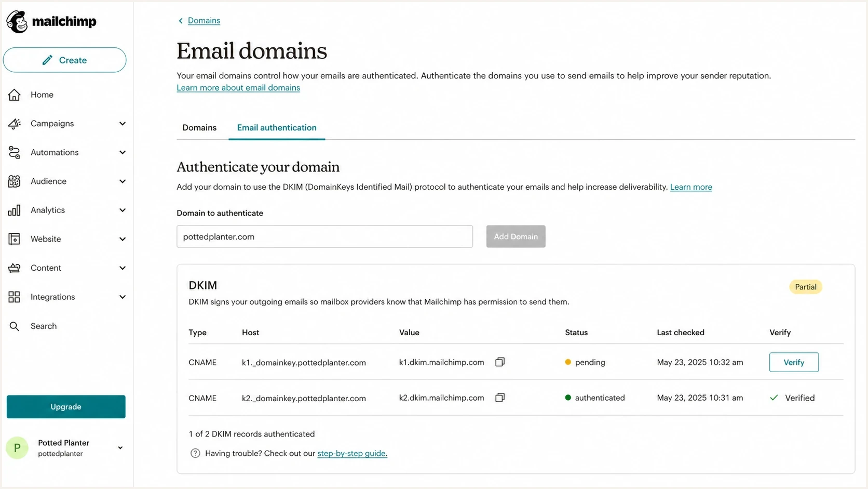Verify the k1 DKIM record
The image size is (868, 489).
794,362
